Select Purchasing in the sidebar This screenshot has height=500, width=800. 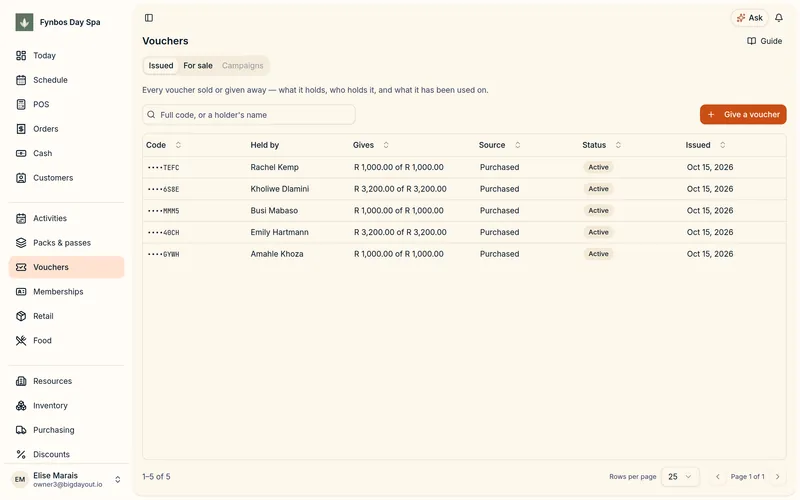[66, 430]
